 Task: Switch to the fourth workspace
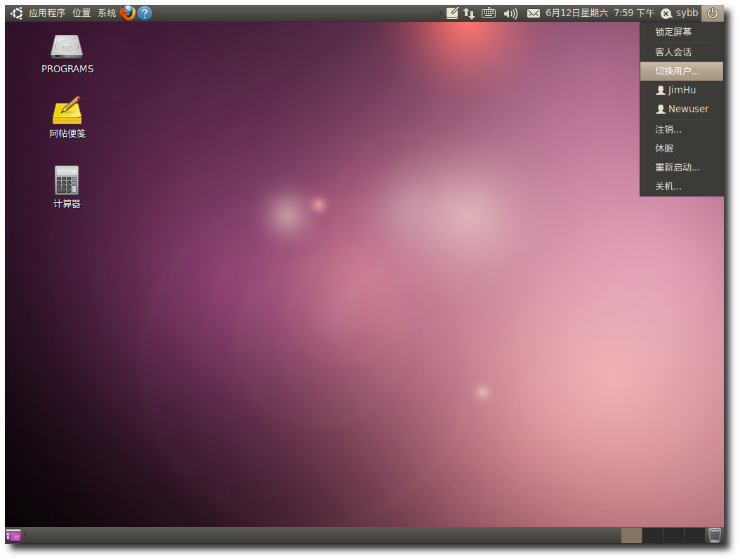point(694,535)
